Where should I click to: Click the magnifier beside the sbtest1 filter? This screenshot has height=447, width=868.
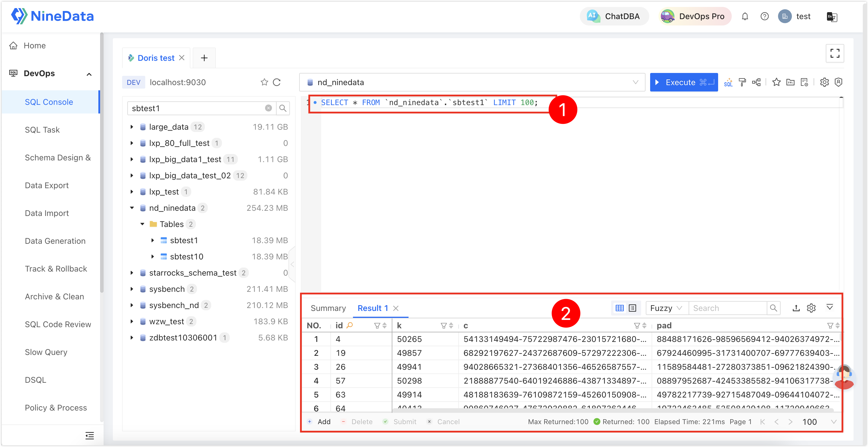283,108
